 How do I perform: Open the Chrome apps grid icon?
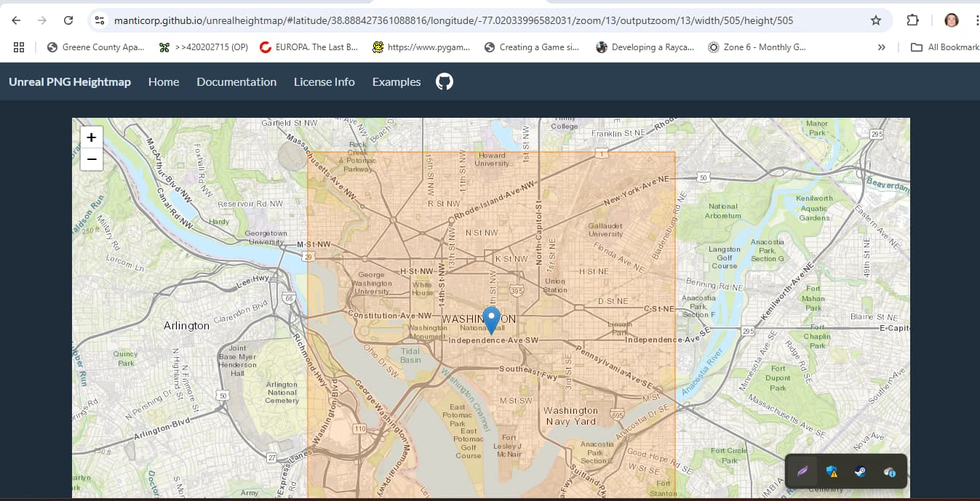(19, 47)
